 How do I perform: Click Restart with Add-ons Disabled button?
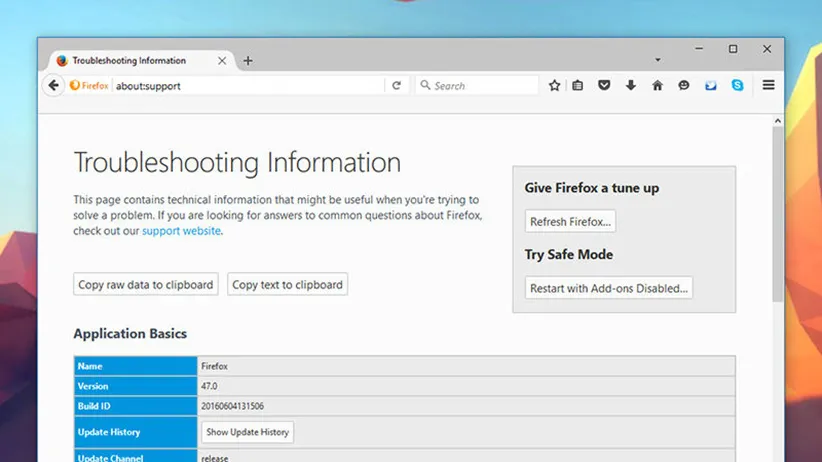click(608, 288)
